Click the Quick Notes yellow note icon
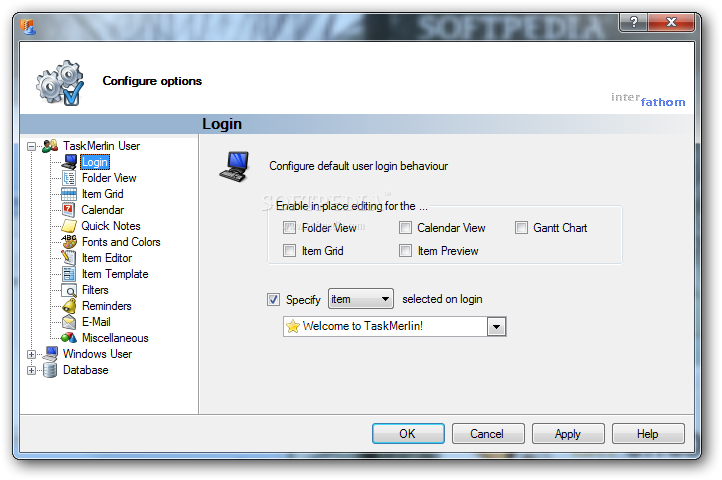 69,226
